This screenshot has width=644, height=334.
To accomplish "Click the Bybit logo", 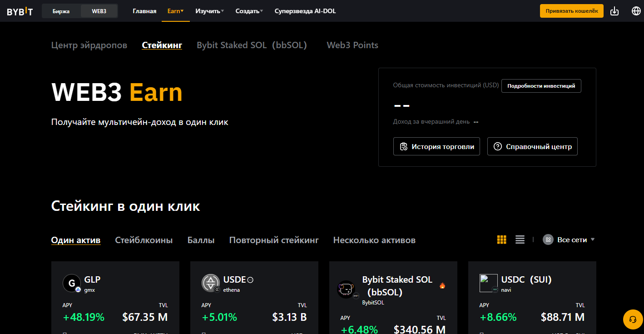I will coord(20,11).
